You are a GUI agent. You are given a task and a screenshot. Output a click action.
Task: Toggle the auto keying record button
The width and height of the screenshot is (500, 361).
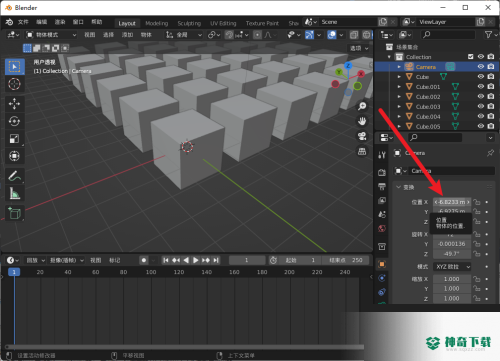click(x=144, y=260)
